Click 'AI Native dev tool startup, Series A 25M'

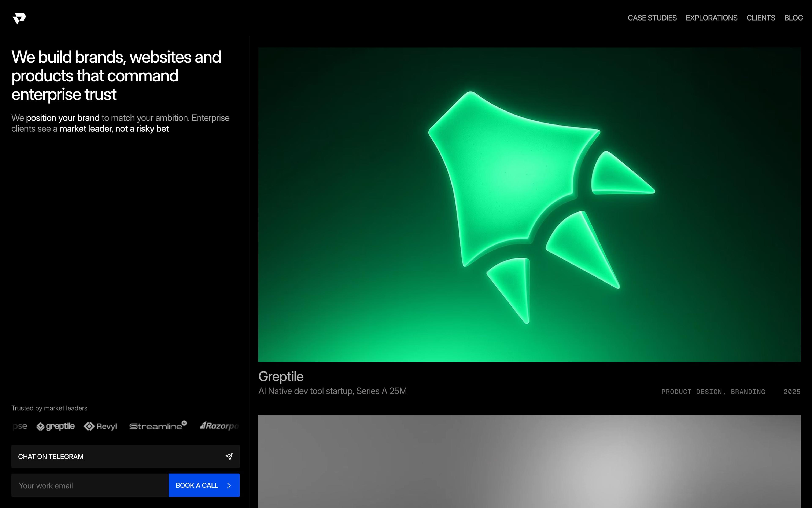click(x=332, y=391)
